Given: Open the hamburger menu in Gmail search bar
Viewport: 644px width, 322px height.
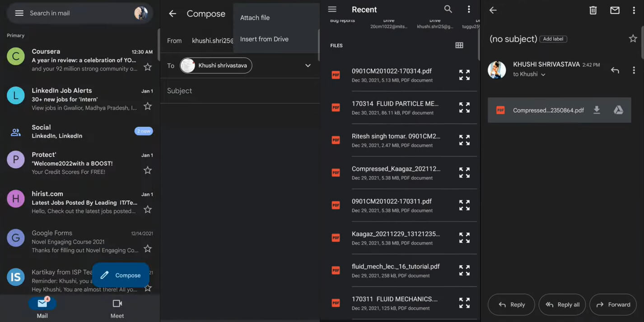Looking at the screenshot, I should tap(19, 13).
